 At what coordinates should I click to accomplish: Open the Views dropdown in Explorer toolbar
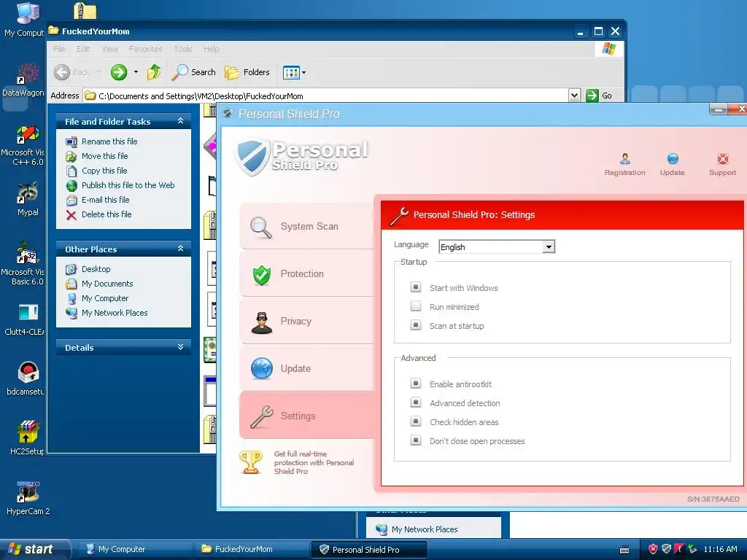tap(294, 72)
